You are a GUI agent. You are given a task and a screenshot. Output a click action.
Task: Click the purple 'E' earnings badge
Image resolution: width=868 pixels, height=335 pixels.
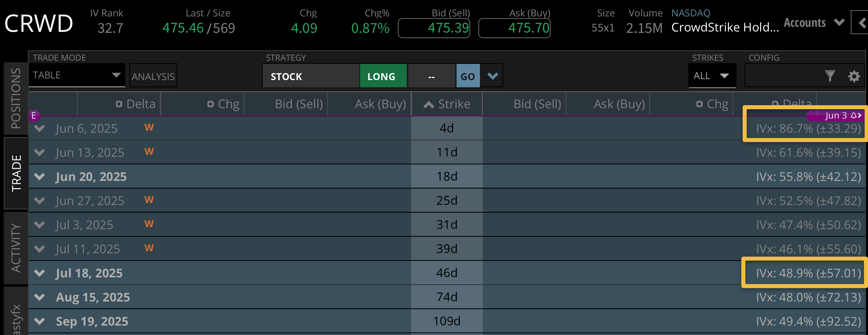34,115
